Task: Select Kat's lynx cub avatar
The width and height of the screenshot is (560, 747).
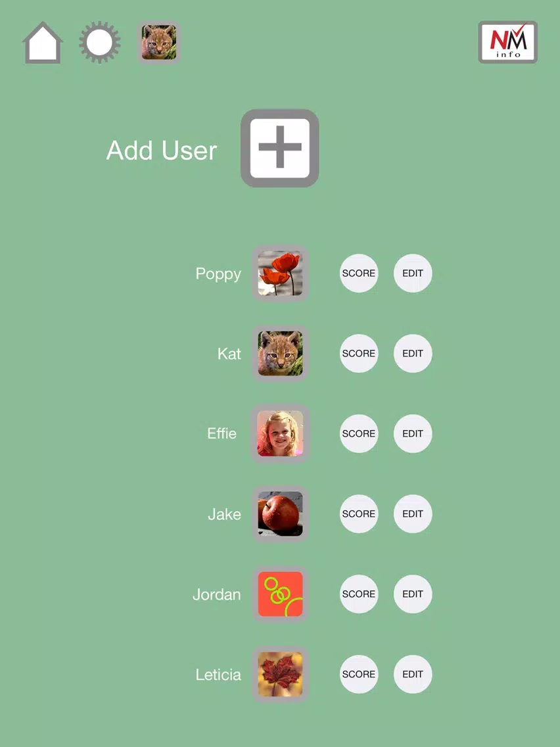Action: click(x=281, y=354)
